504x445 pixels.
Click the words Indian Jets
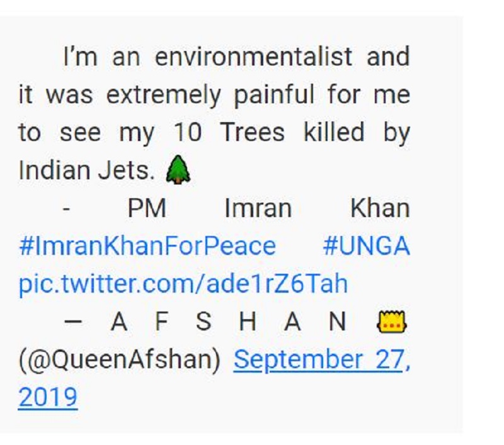click(x=87, y=171)
